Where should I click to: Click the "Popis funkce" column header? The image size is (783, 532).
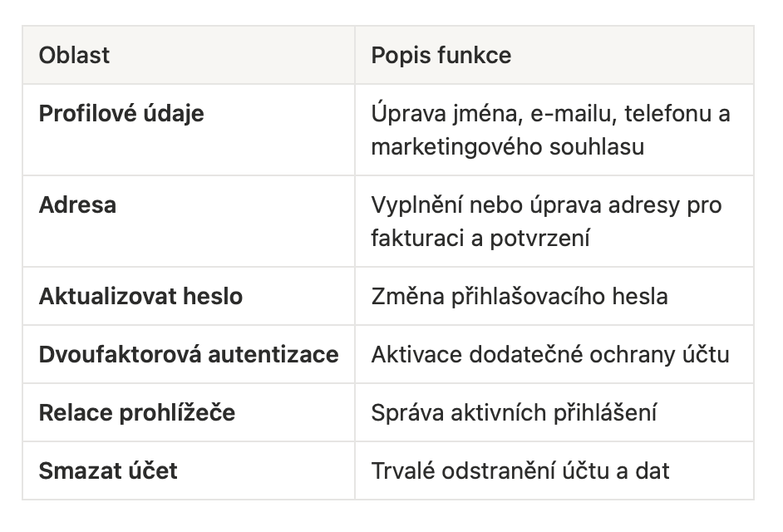click(441, 56)
